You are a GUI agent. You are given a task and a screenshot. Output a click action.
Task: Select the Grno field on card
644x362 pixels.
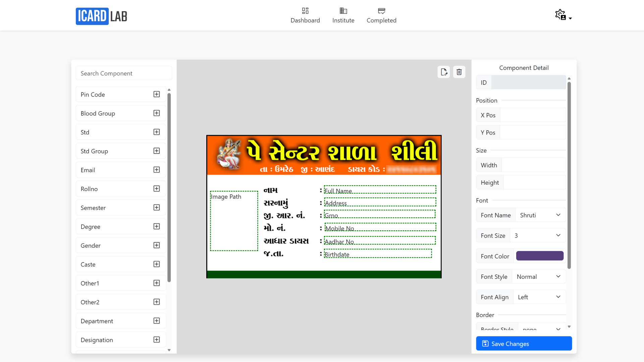pyautogui.click(x=380, y=214)
